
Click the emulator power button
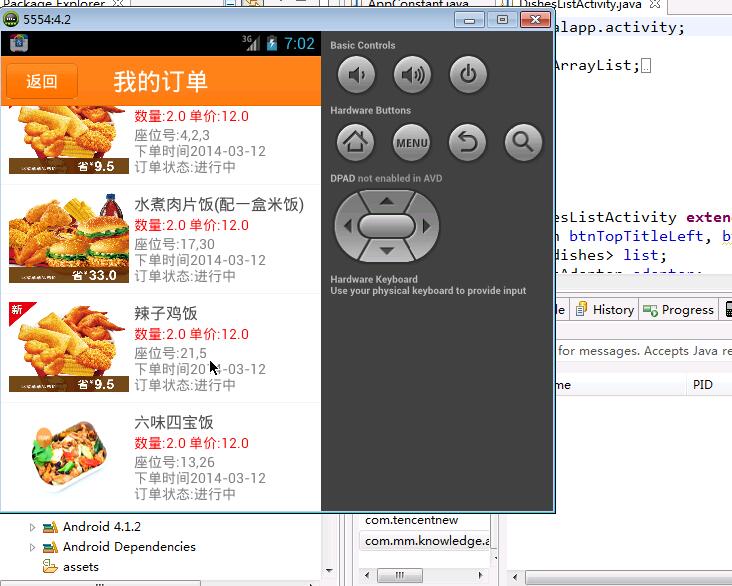pos(468,75)
